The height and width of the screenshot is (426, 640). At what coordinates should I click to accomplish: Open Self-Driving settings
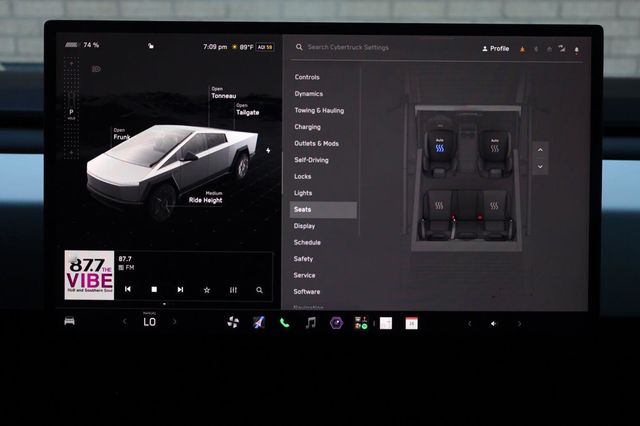(x=311, y=160)
